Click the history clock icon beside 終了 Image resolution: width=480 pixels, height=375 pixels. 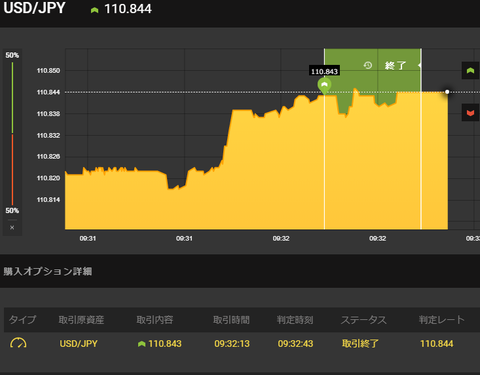click(x=368, y=65)
